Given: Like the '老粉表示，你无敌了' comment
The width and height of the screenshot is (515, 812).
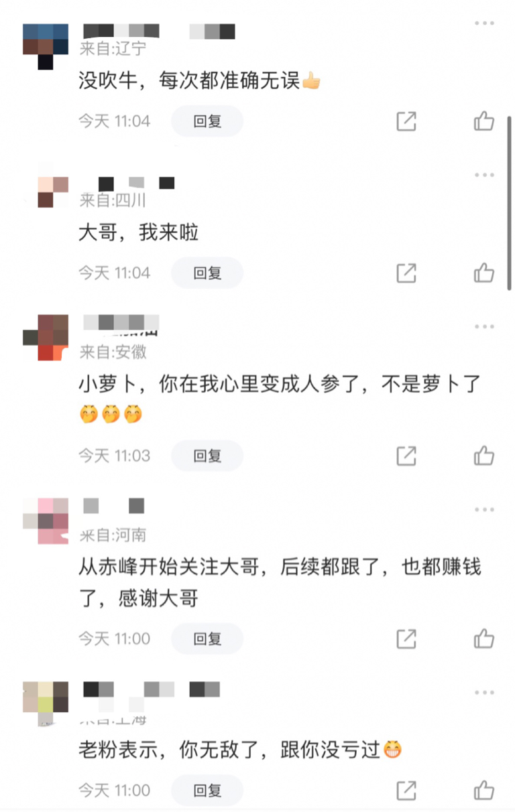Looking at the screenshot, I should pyautogui.click(x=484, y=790).
